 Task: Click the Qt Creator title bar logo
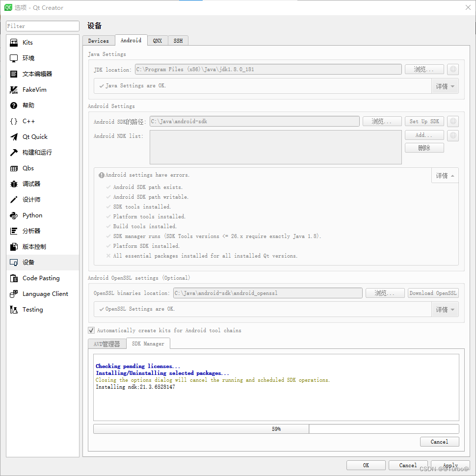(8, 7)
